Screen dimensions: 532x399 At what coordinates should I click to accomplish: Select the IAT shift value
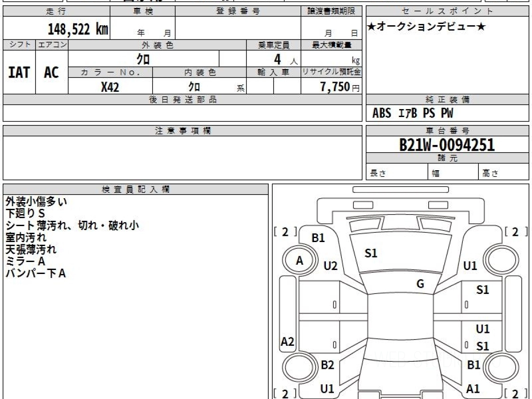pyautogui.click(x=19, y=73)
